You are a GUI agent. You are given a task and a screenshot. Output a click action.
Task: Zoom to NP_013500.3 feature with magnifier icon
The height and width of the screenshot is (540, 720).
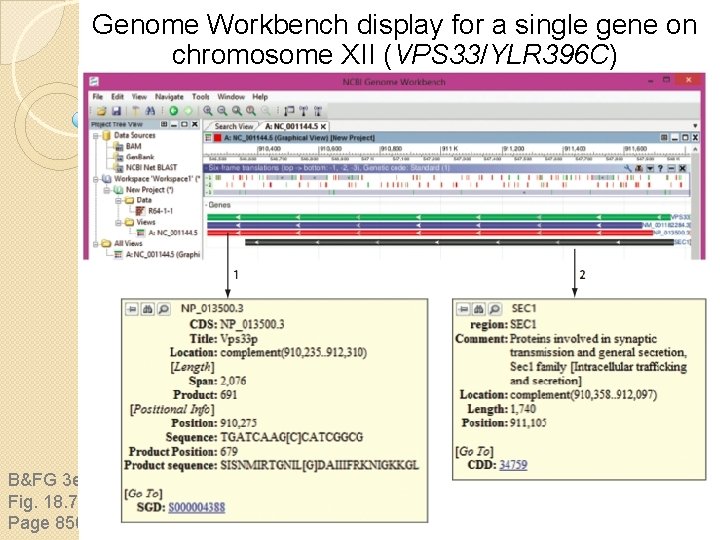coord(163,309)
